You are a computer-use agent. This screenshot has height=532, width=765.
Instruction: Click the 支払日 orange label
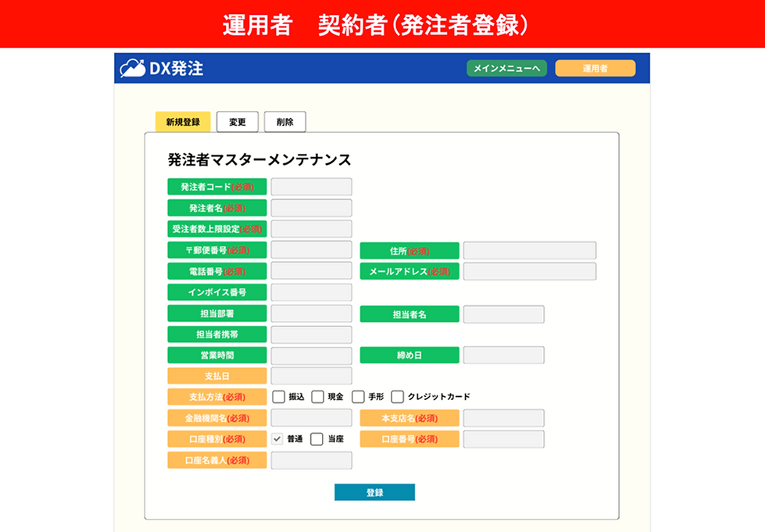click(217, 376)
